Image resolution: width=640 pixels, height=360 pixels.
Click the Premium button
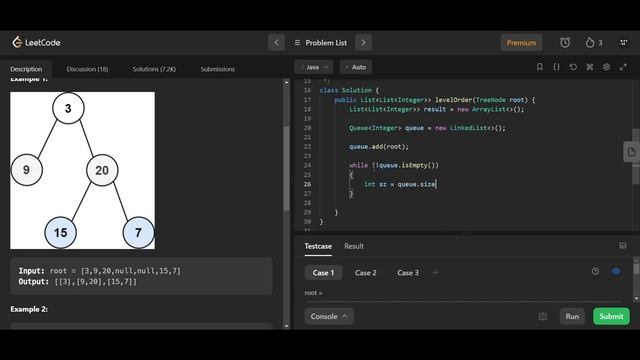pyautogui.click(x=521, y=42)
